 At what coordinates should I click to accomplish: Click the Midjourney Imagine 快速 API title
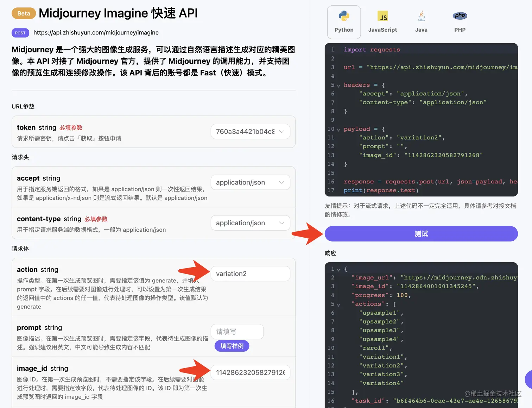tap(118, 13)
